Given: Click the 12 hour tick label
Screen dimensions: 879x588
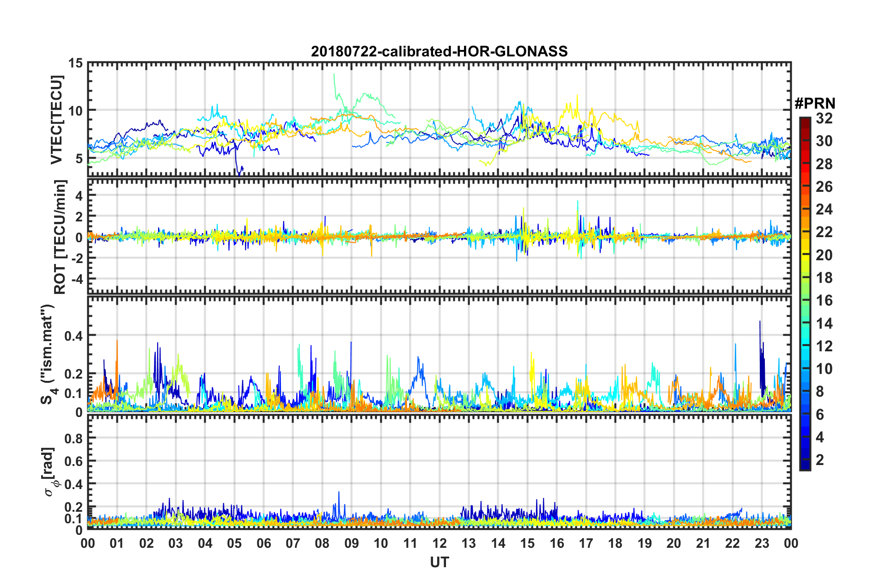Looking at the screenshot, I should point(439,543).
